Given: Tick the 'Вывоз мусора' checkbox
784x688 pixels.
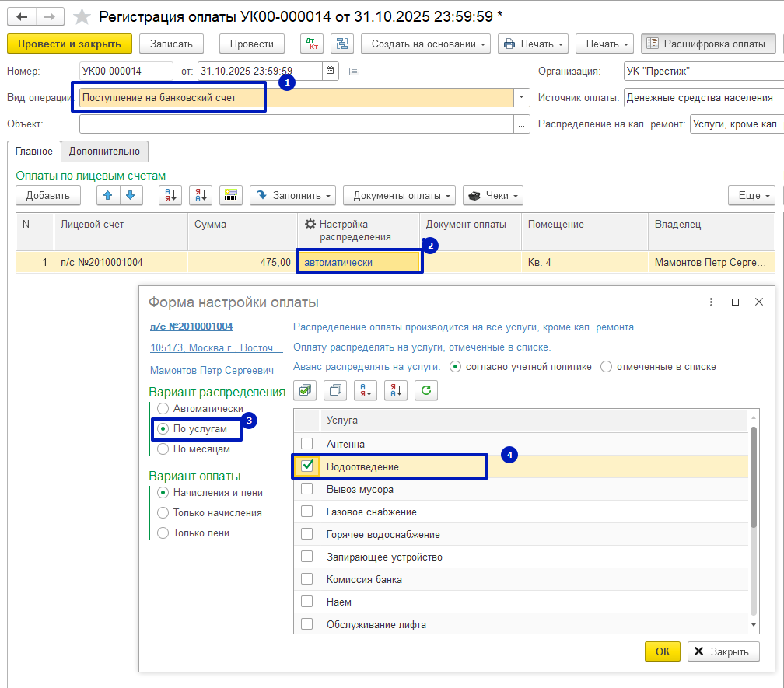Looking at the screenshot, I should pos(307,490).
